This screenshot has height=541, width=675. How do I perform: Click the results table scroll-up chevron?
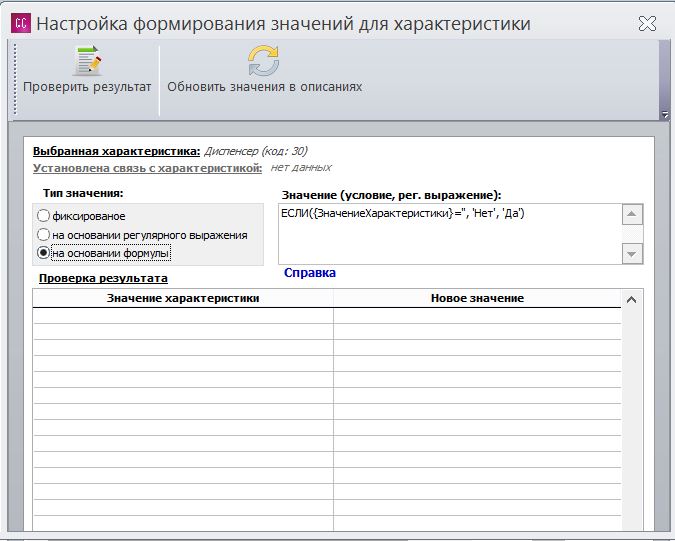[632, 300]
